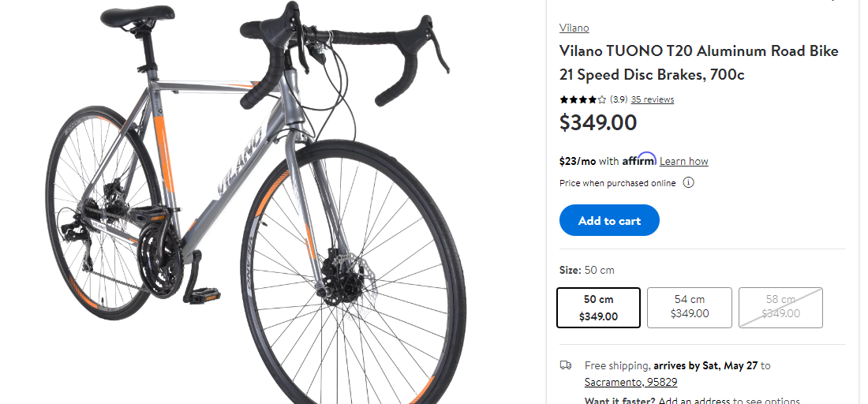Image resolution: width=868 pixels, height=404 pixels.
Task: Click the Size: 50 cm label
Action: (x=586, y=270)
